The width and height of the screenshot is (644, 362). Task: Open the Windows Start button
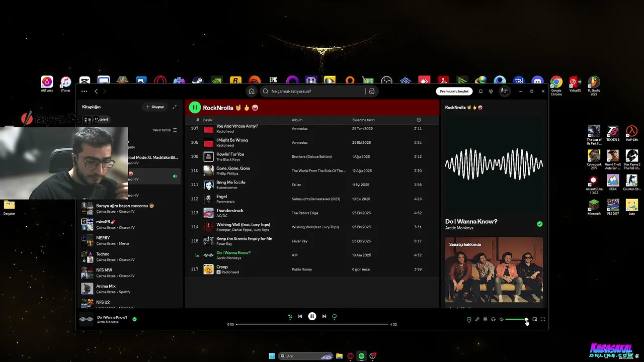coord(272,356)
